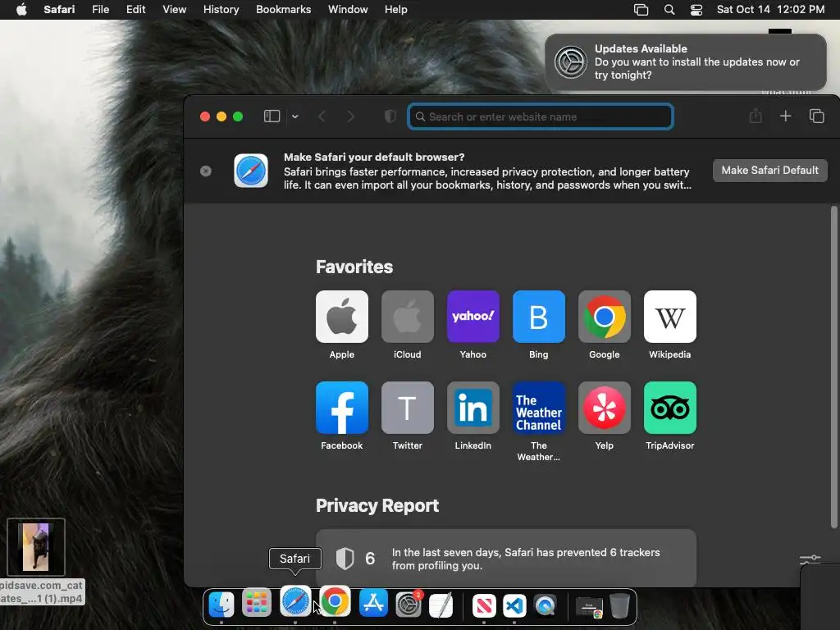Open the Help menu
The height and width of the screenshot is (630, 840).
tap(396, 10)
